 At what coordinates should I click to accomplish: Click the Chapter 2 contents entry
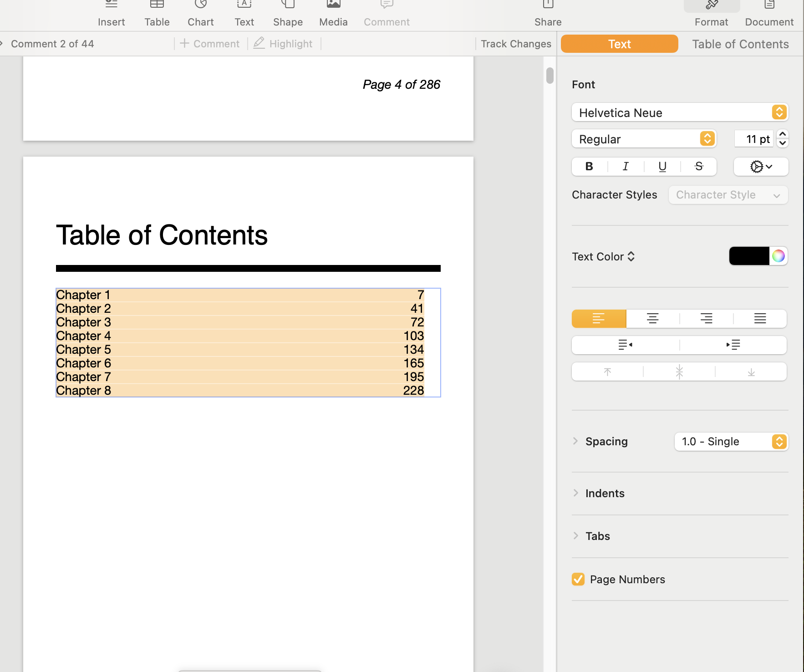tap(240, 309)
